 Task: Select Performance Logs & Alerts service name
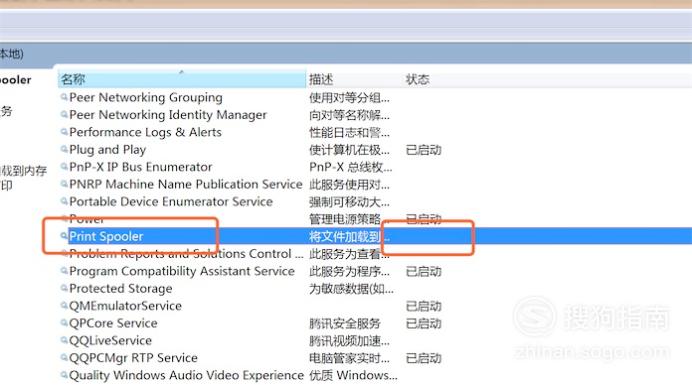click(x=145, y=132)
